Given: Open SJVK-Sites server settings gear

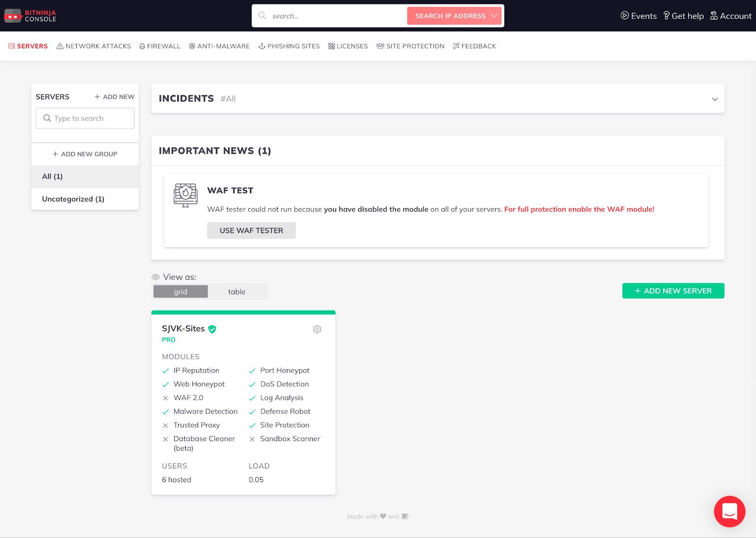Looking at the screenshot, I should pos(317,329).
